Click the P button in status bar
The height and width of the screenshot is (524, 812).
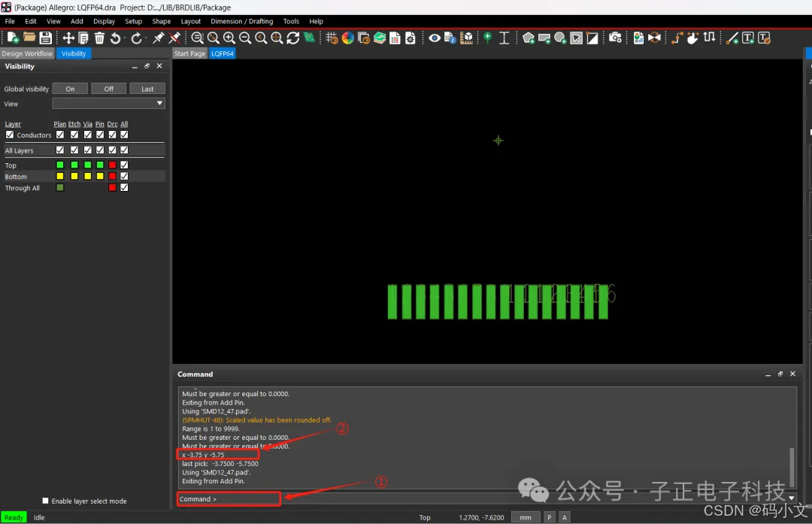click(549, 517)
